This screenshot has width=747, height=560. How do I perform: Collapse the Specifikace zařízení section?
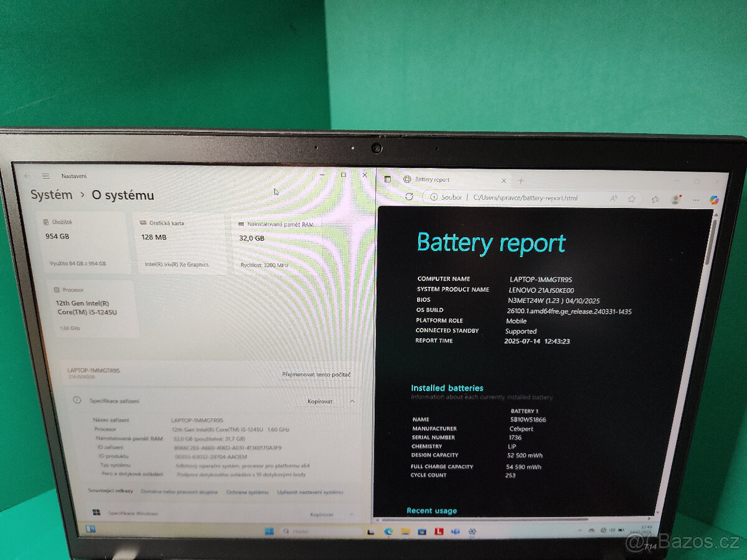(352, 401)
